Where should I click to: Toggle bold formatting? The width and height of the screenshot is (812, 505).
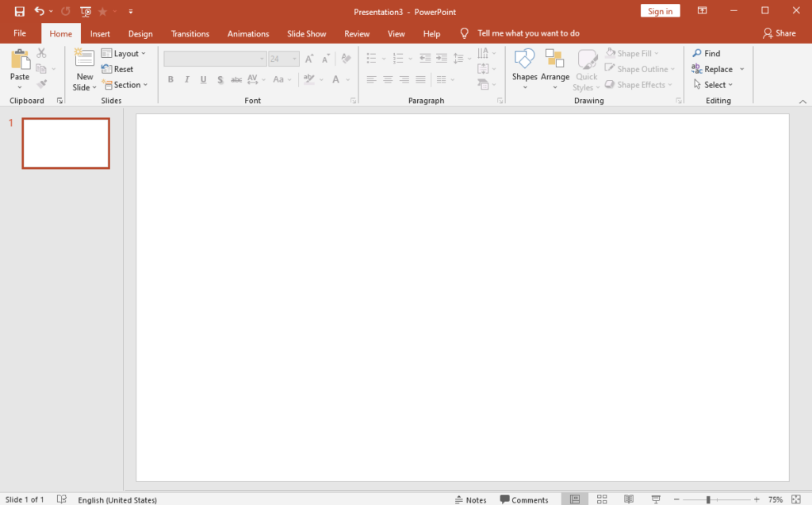click(170, 79)
